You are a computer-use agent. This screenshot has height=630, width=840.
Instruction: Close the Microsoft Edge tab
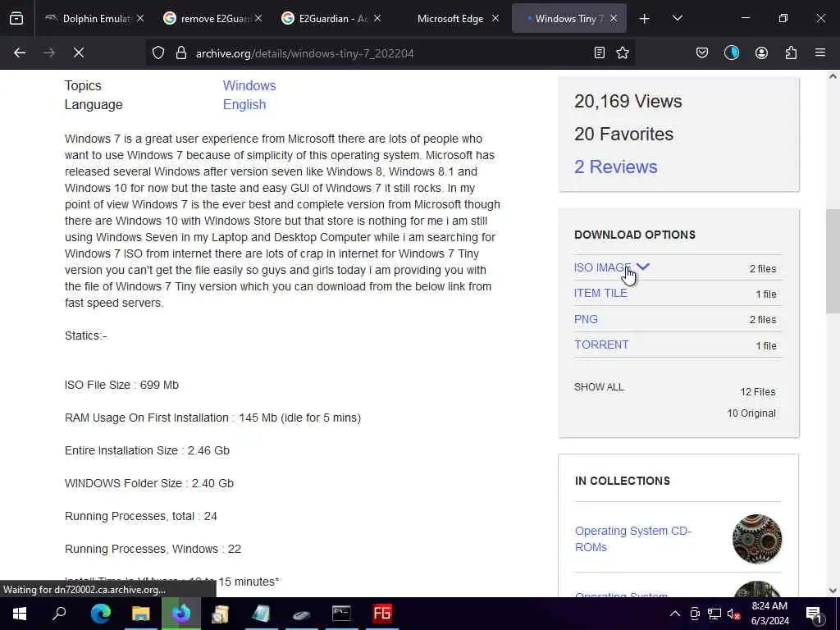click(495, 18)
